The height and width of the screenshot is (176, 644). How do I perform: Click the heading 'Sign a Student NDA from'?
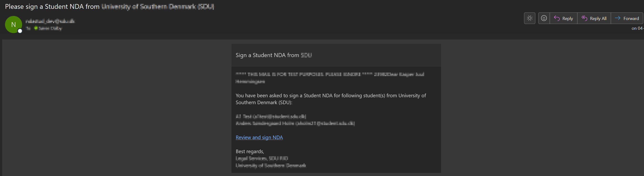click(267, 55)
